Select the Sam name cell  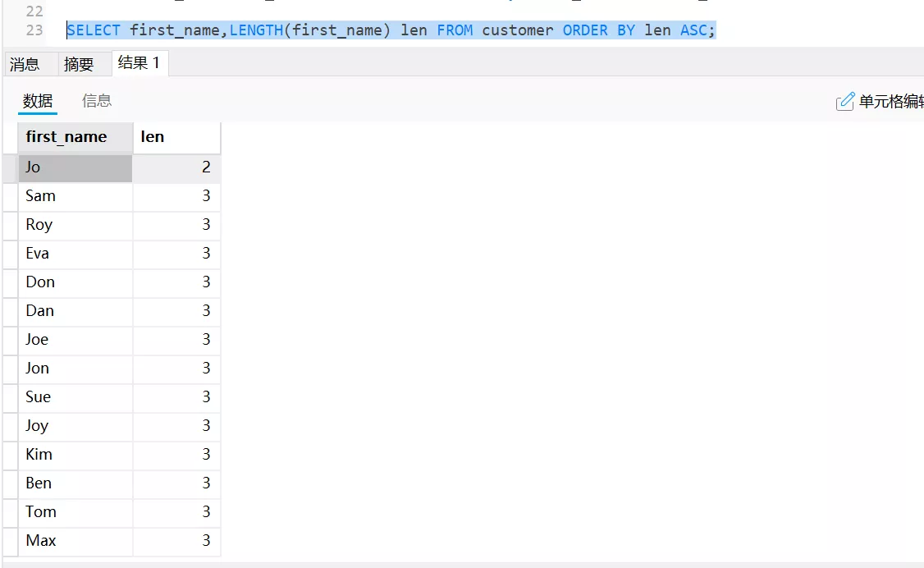tap(75, 196)
